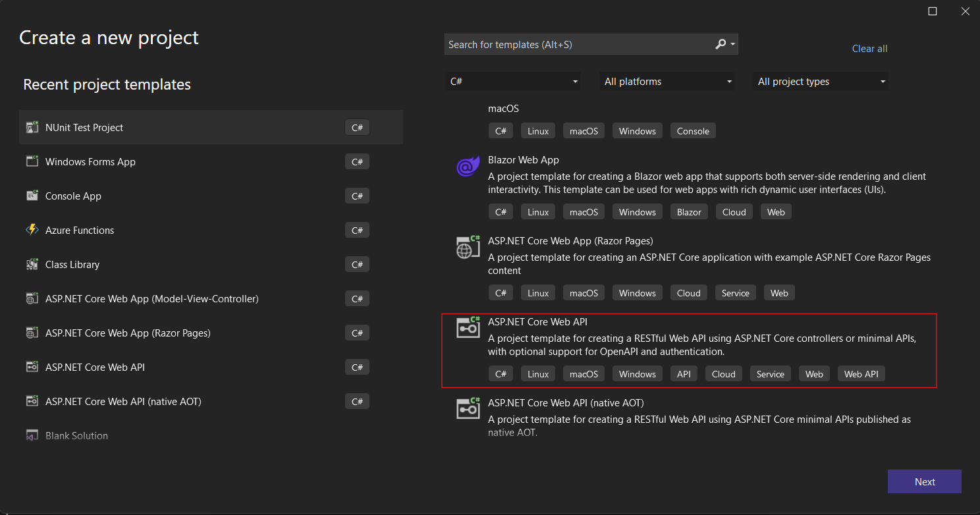Click the Search for templates field
Image resolution: width=980 pixels, height=515 pixels.
coord(580,44)
